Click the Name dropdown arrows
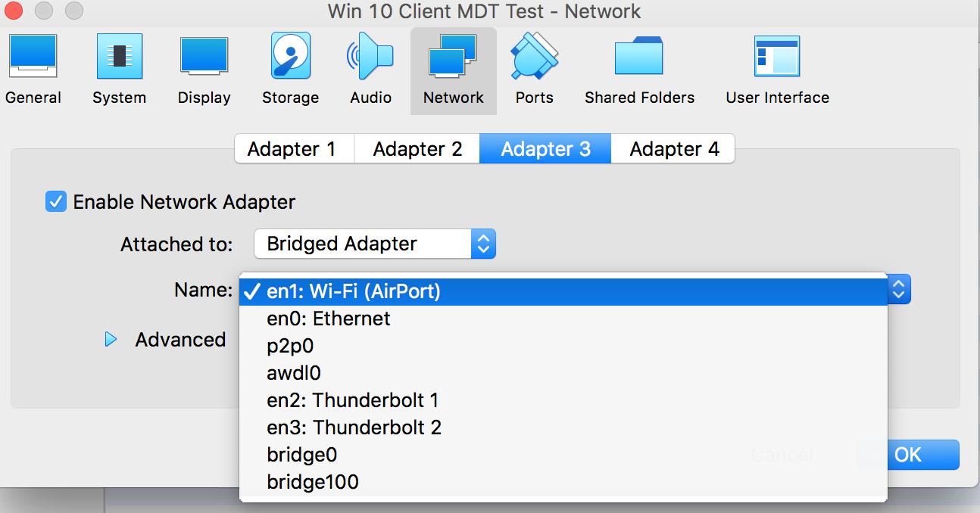 [x=899, y=289]
